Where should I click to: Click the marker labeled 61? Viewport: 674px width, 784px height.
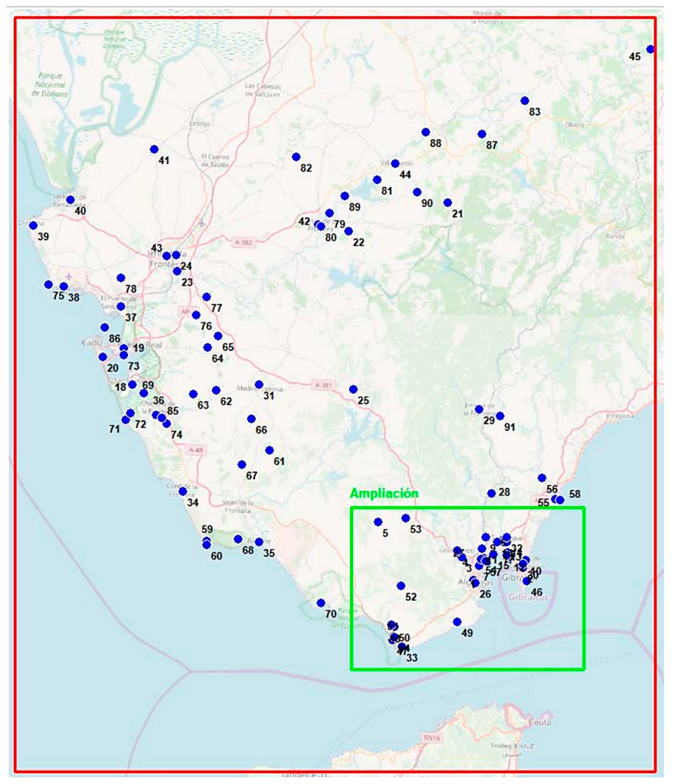coord(269,450)
